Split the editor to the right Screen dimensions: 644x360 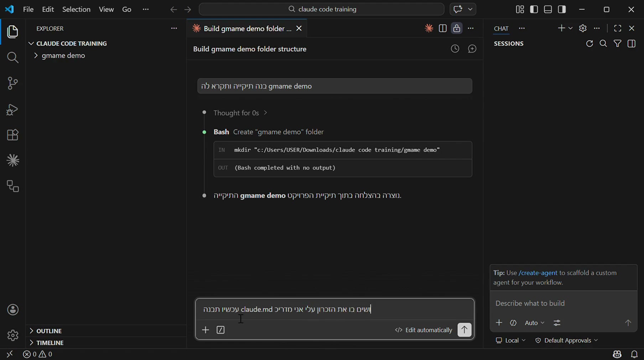click(x=443, y=28)
